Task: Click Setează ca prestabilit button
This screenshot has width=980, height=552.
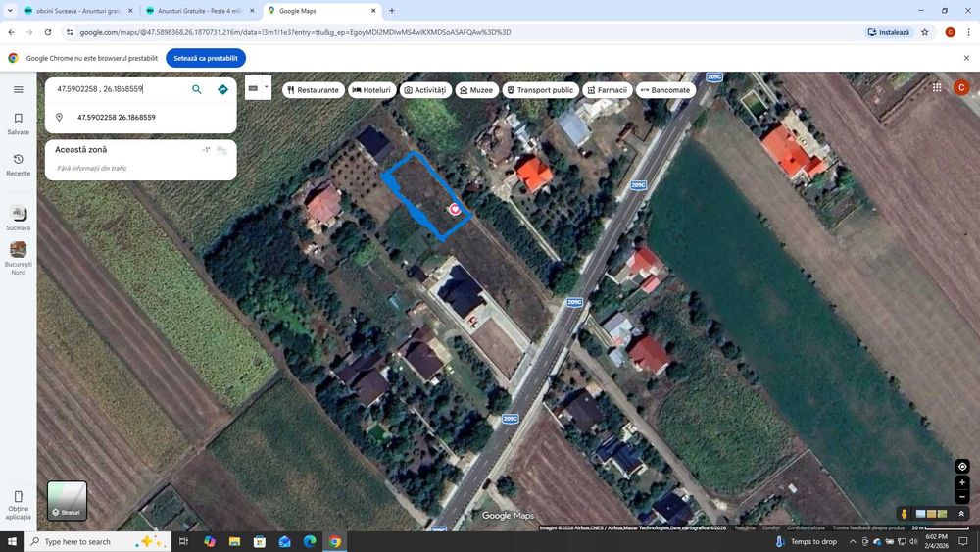Action: [x=206, y=58]
